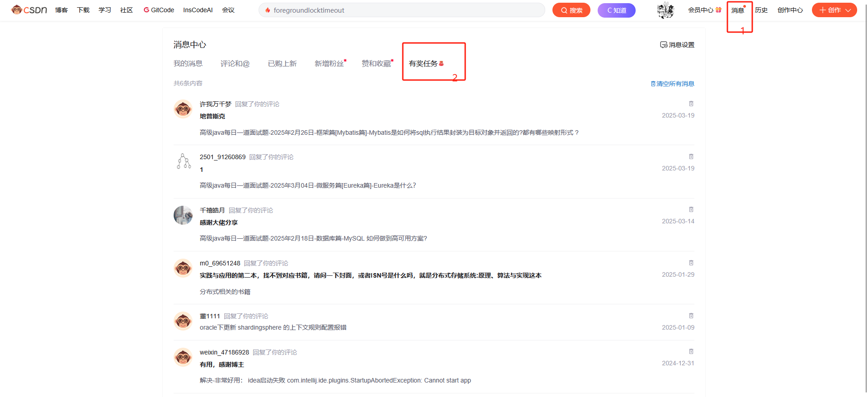The image size is (868, 397).
Task: Click avatar of 2501_91260869
Action: [x=183, y=162]
